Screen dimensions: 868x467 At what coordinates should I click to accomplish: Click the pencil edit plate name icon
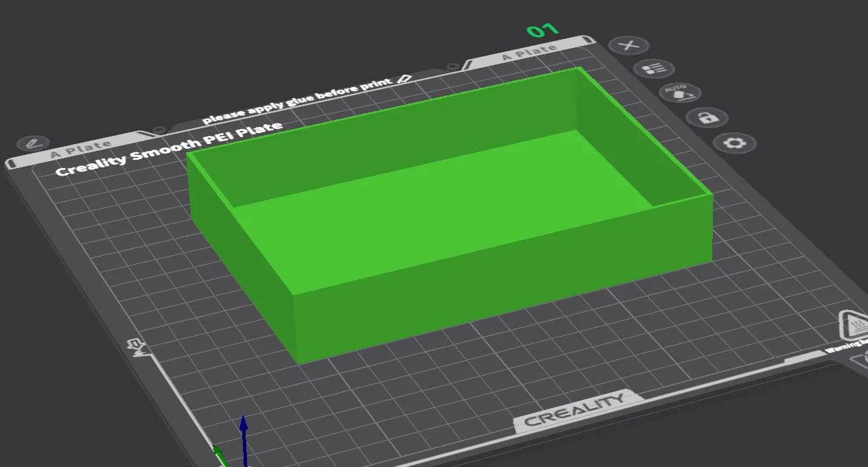point(32,143)
